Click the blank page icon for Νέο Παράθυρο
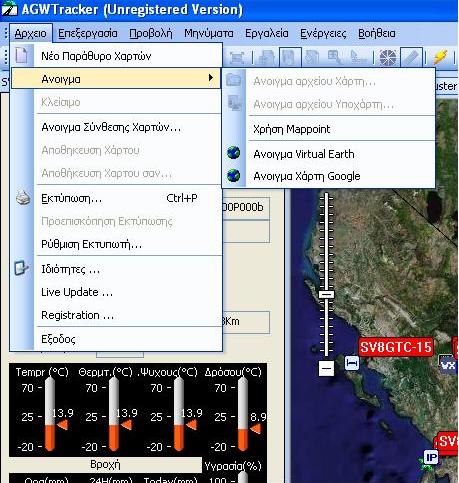 tap(22, 55)
